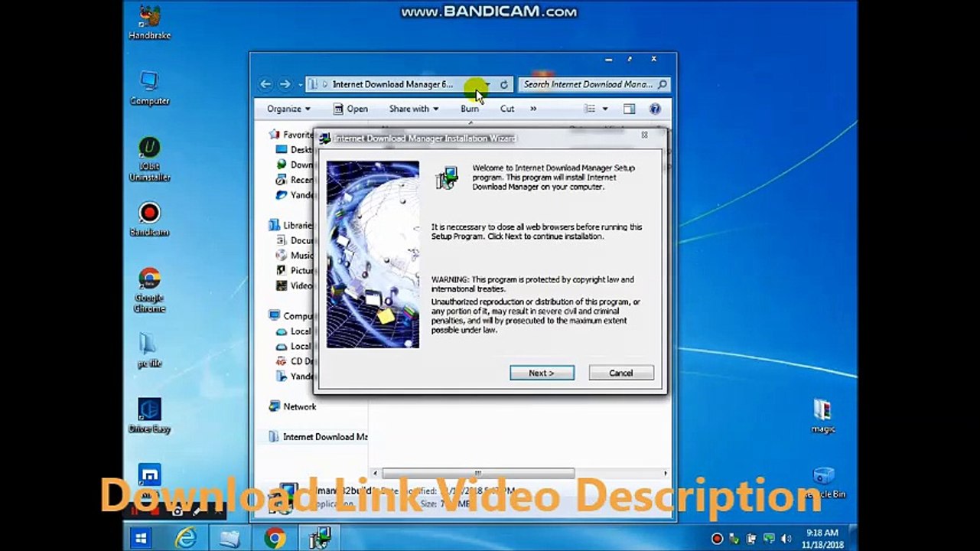
Task: Open the address bar history dropdown arrow
Action: click(x=487, y=85)
